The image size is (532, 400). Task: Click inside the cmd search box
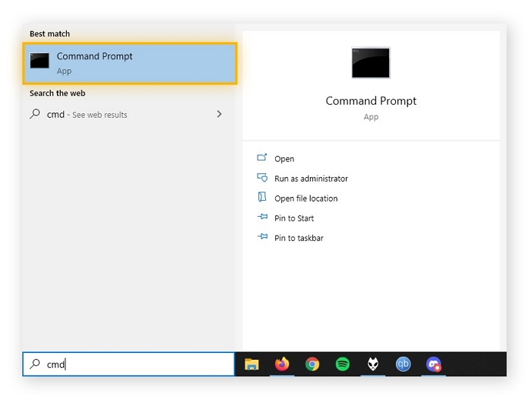point(128,364)
